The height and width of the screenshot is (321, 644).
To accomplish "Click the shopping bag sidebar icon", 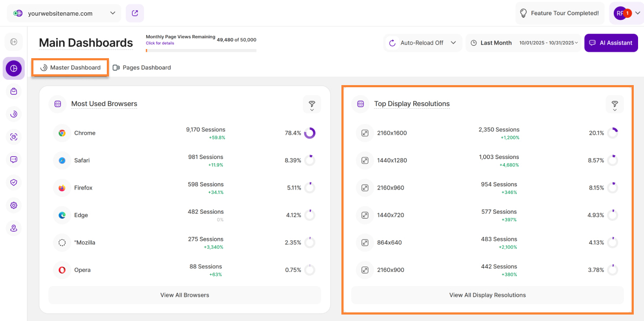I will tap(13, 92).
